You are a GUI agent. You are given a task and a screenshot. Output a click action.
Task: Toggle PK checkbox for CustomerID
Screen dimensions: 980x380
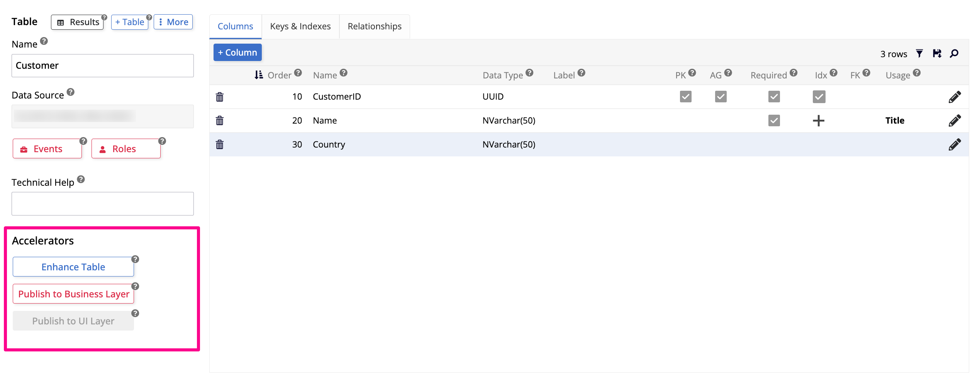pyautogui.click(x=686, y=97)
